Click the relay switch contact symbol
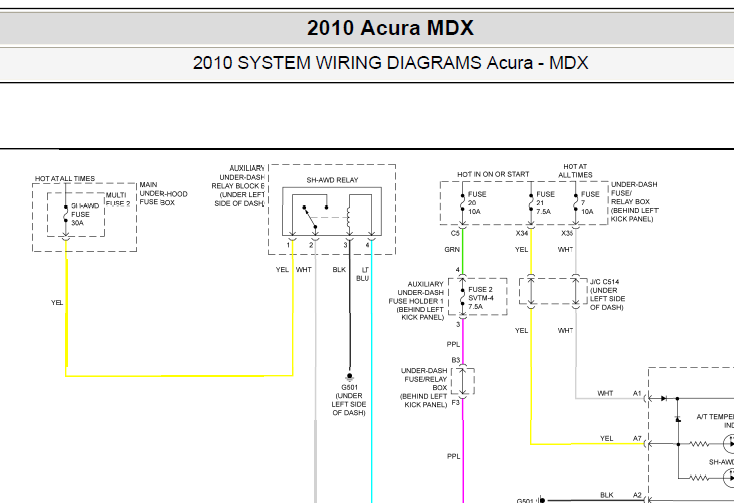This screenshot has height=503, width=734. click(x=315, y=216)
